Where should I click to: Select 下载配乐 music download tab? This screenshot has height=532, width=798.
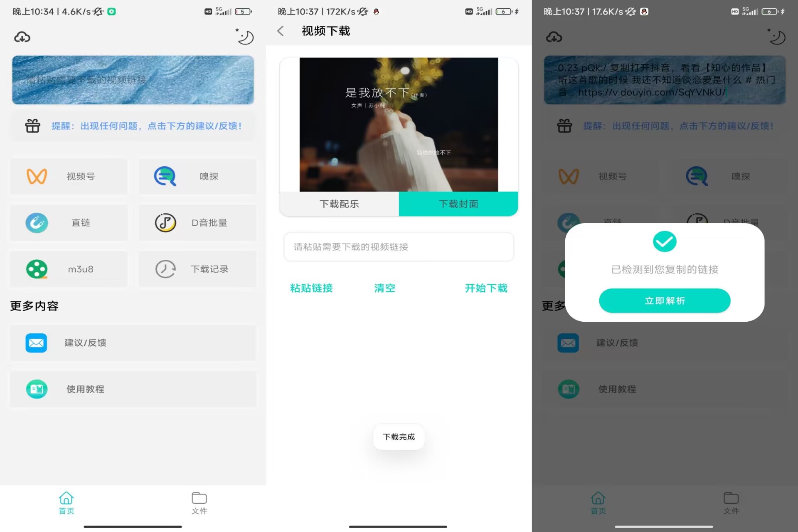(339, 204)
